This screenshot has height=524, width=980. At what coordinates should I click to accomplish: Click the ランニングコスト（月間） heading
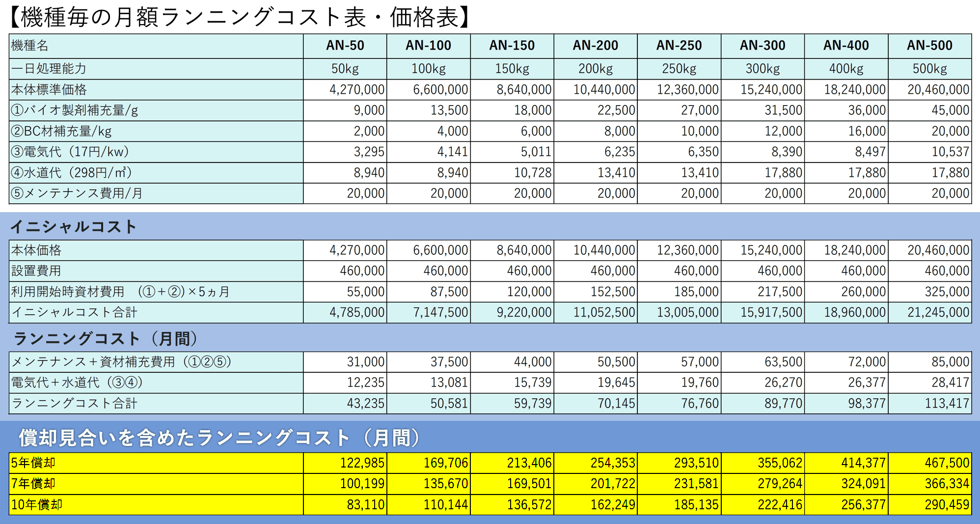coord(106,339)
